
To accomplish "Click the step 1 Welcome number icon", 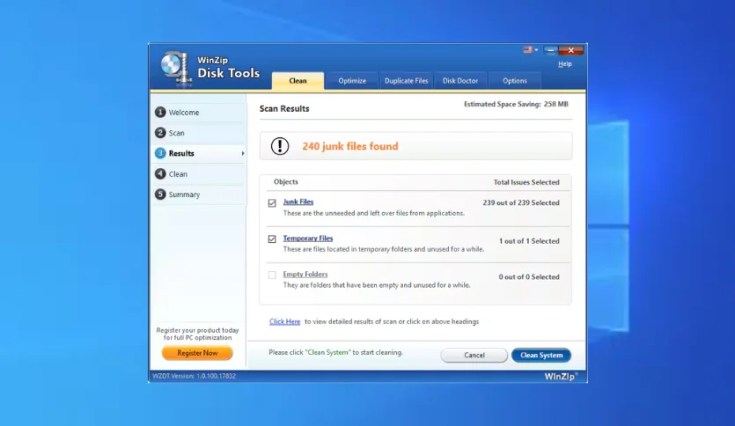I will click(160, 112).
